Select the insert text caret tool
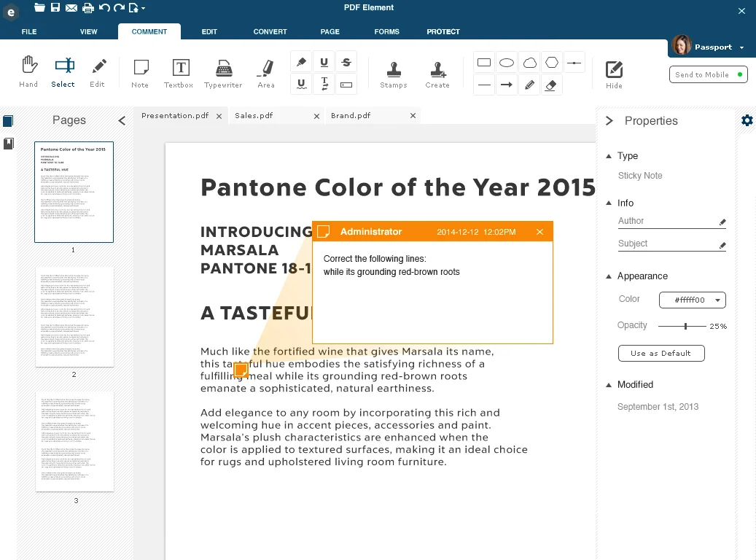Viewport: 756px width, 560px height. [324, 85]
